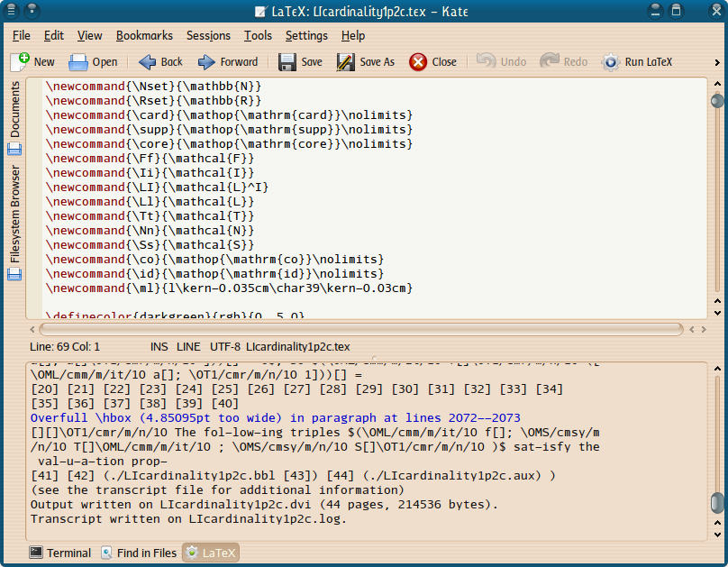
Task: Run LaTeX via the gear icon
Action: [610, 62]
